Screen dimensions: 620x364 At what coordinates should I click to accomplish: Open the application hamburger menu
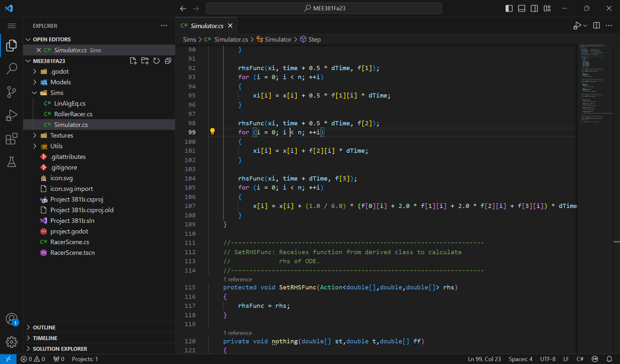[x=12, y=26]
